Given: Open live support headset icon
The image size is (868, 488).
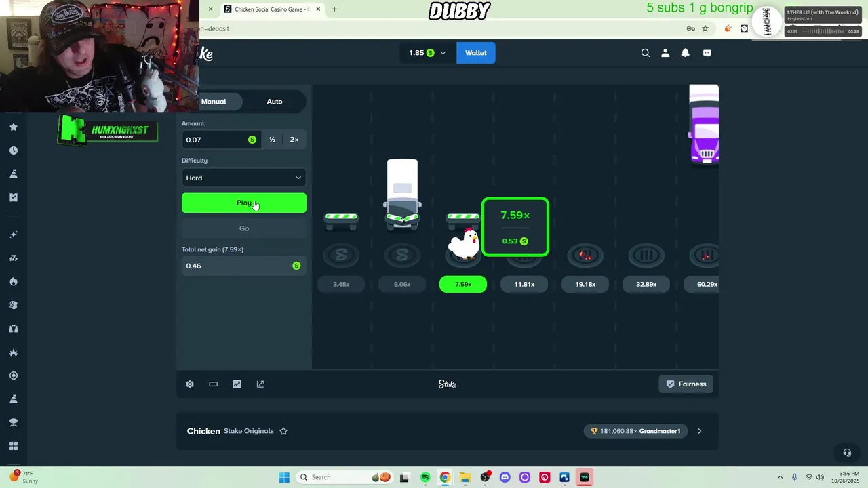Looking at the screenshot, I should [847, 453].
